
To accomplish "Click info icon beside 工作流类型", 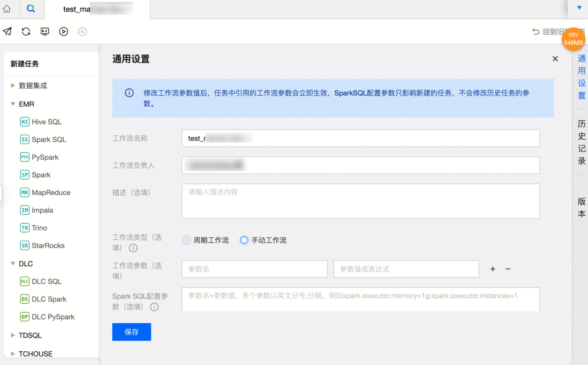I will click(x=133, y=248).
